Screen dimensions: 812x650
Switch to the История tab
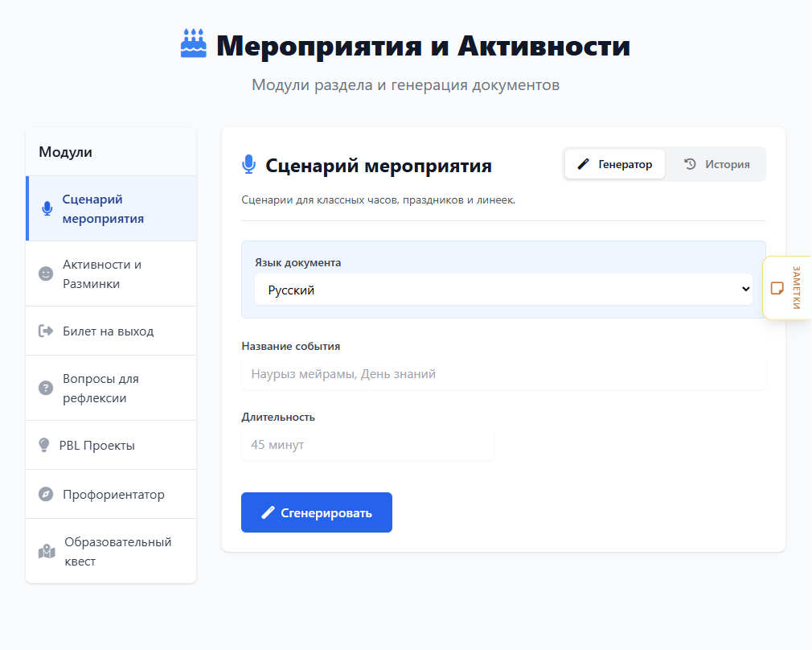(716, 164)
